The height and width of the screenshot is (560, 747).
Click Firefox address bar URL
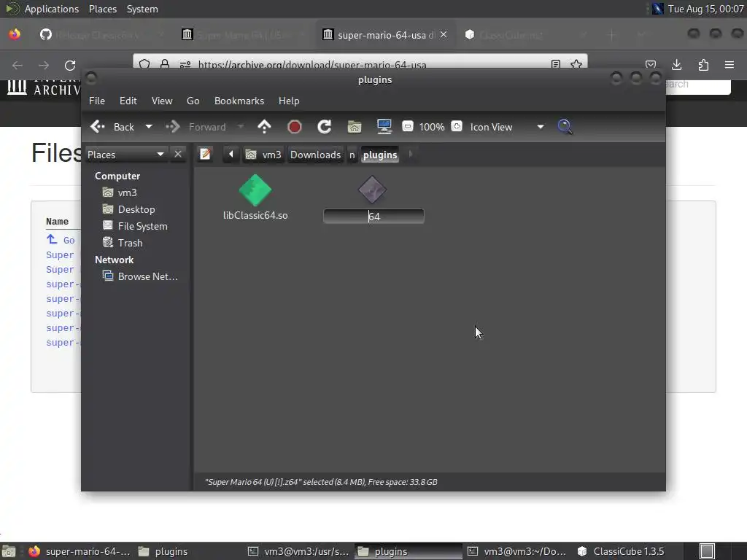point(312,65)
